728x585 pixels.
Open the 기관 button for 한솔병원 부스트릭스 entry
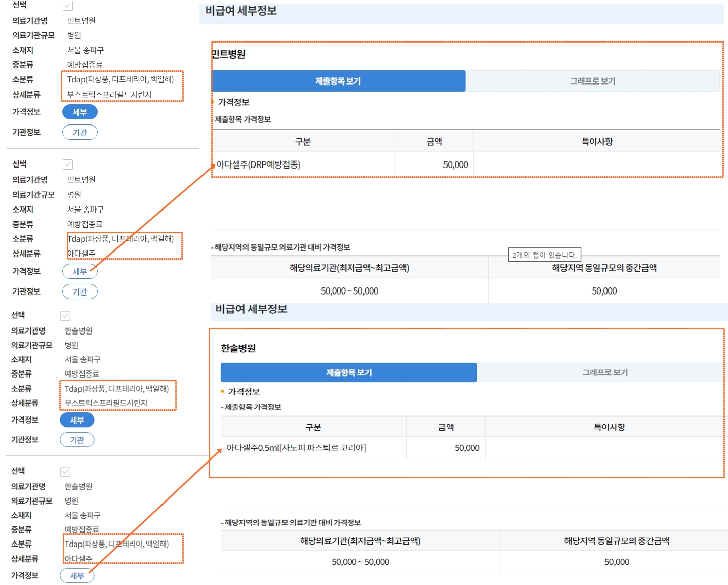(77, 440)
